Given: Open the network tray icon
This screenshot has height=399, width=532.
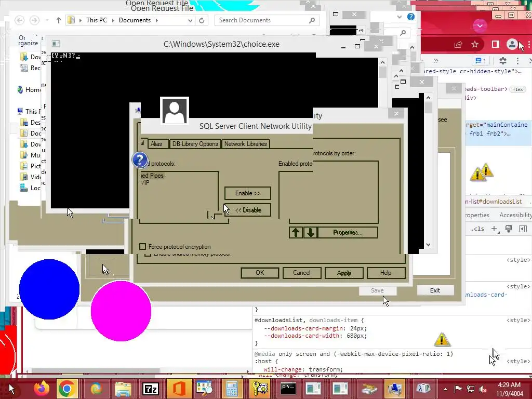Looking at the screenshot, I should tap(471, 389).
